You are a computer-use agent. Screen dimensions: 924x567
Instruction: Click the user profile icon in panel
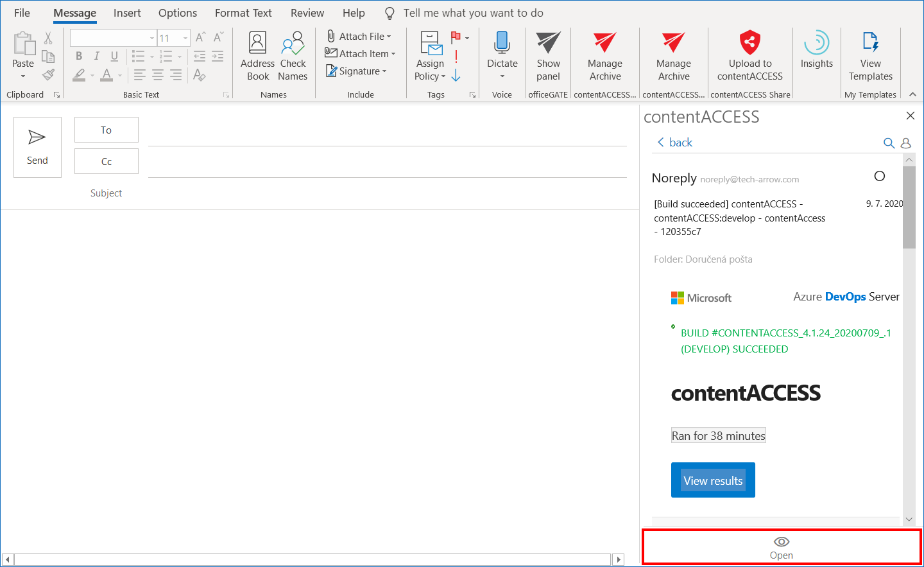pos(906,143)
